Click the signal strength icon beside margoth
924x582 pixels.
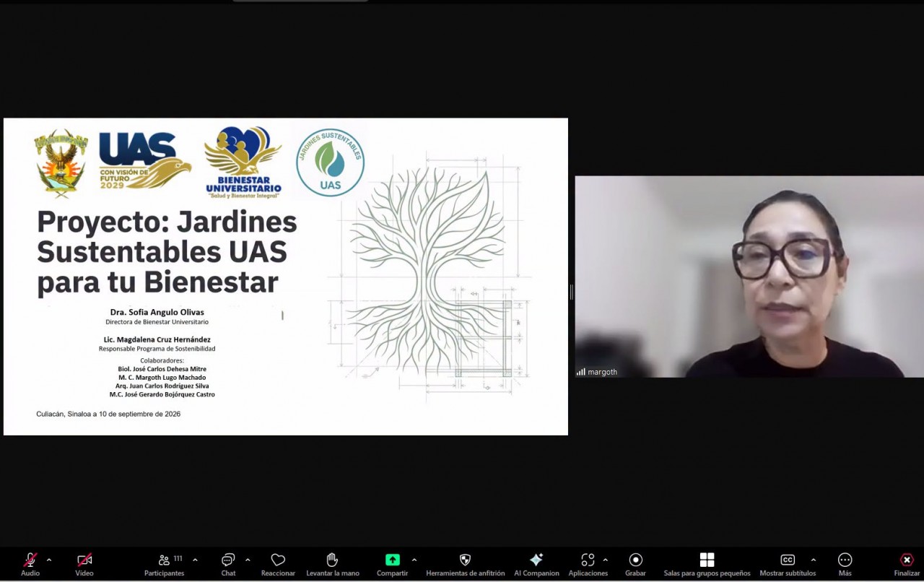pos(580,372)
